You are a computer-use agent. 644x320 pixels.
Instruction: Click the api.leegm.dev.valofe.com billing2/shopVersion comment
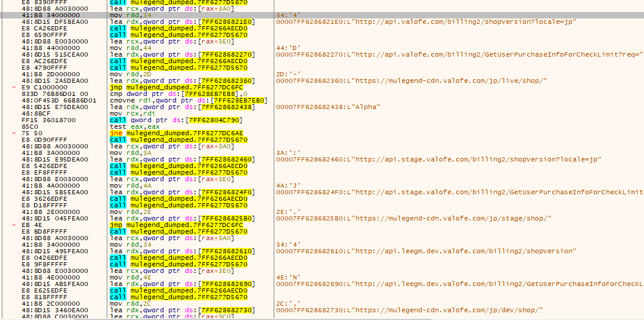427,251
